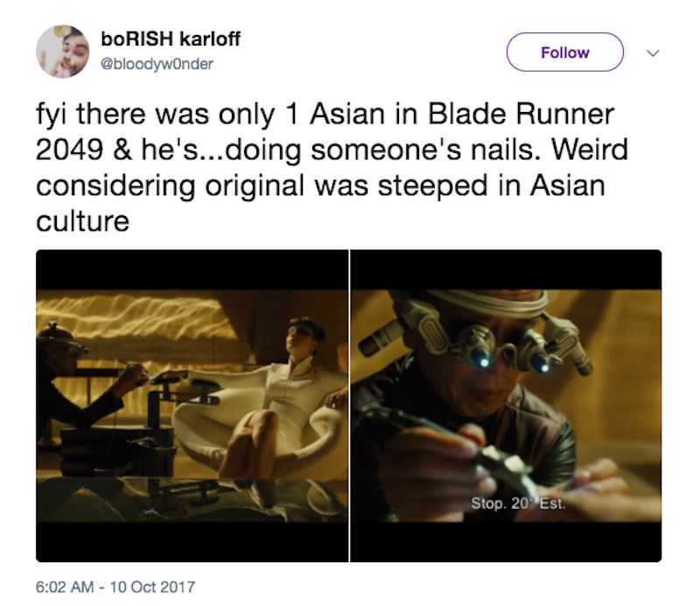
Task: Click the boRISH karloff profile avatar
Action: [62, 52]
